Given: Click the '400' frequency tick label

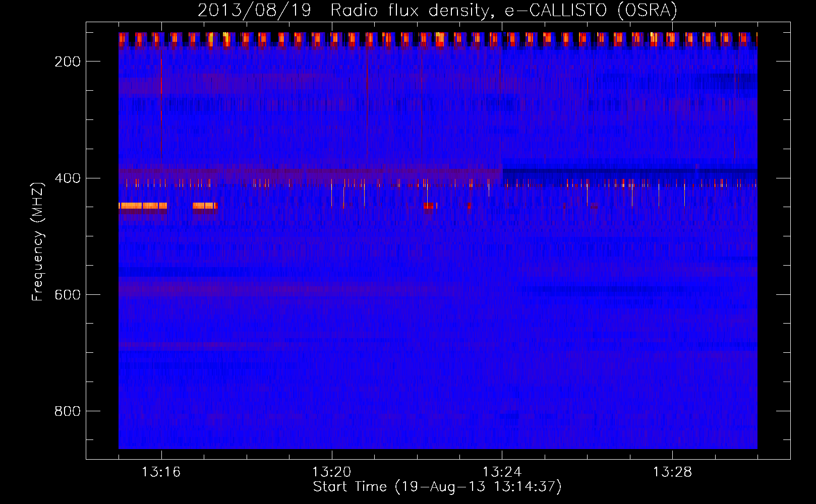Looking at the screenshot, I should (68, 178).
